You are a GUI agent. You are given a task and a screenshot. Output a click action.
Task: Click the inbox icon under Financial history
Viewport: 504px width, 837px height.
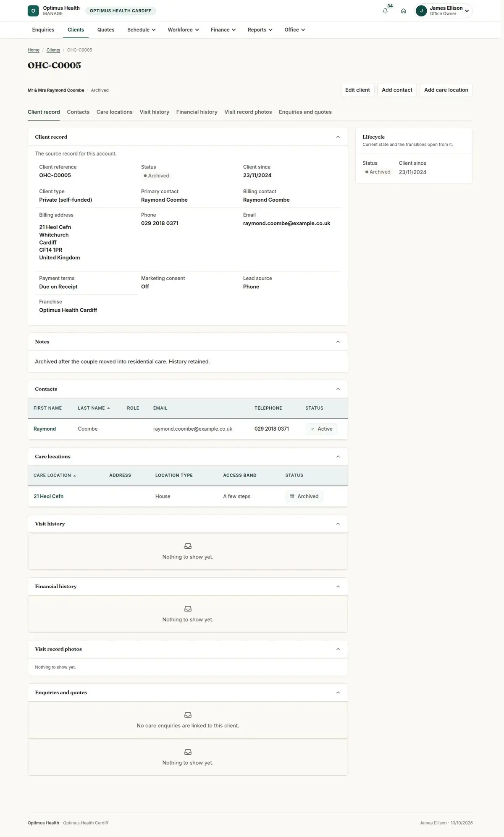(188, 609)
